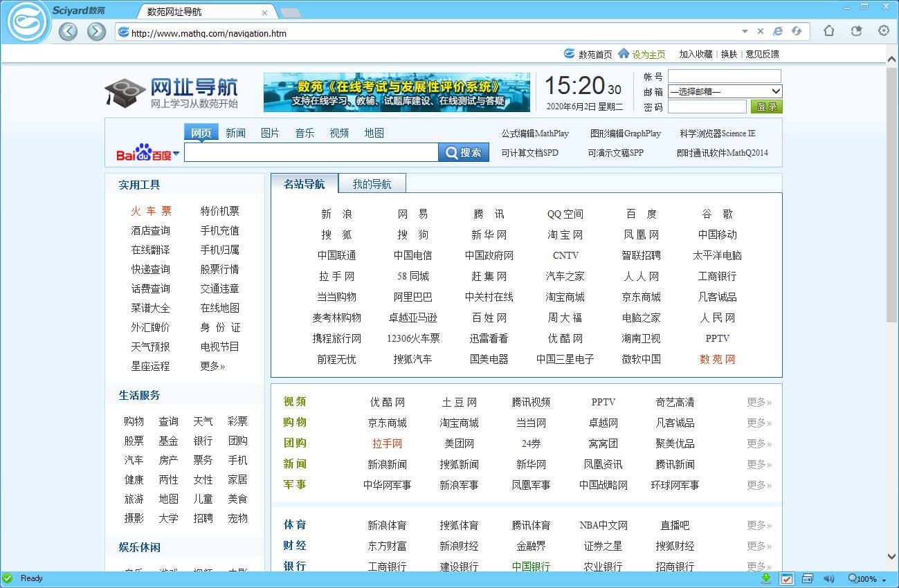899x588 pixels.
Task: Open the 火车票 tool link
Action: 151,211
